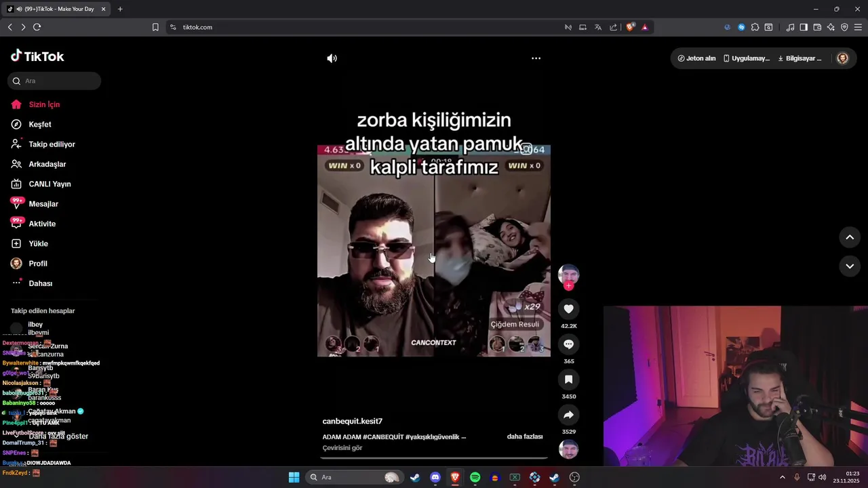Open Discord from the taskbar
Image resolution: width=868 pixels, height=488 pixels.
tap(435, 477)
